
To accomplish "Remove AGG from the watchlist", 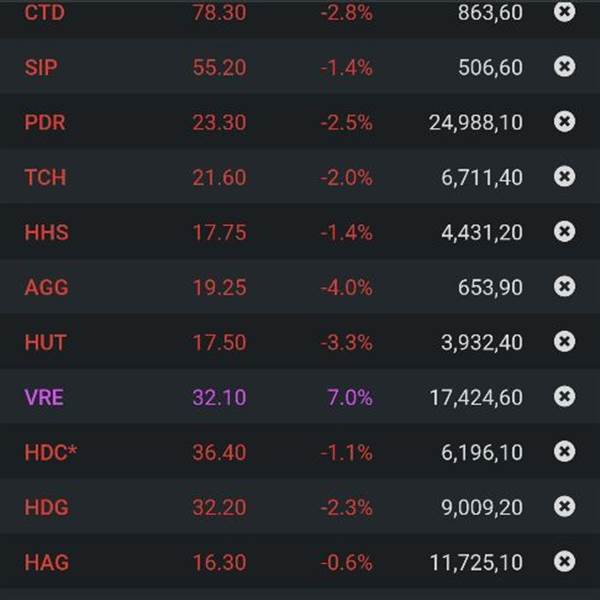I will click(565, 287).
